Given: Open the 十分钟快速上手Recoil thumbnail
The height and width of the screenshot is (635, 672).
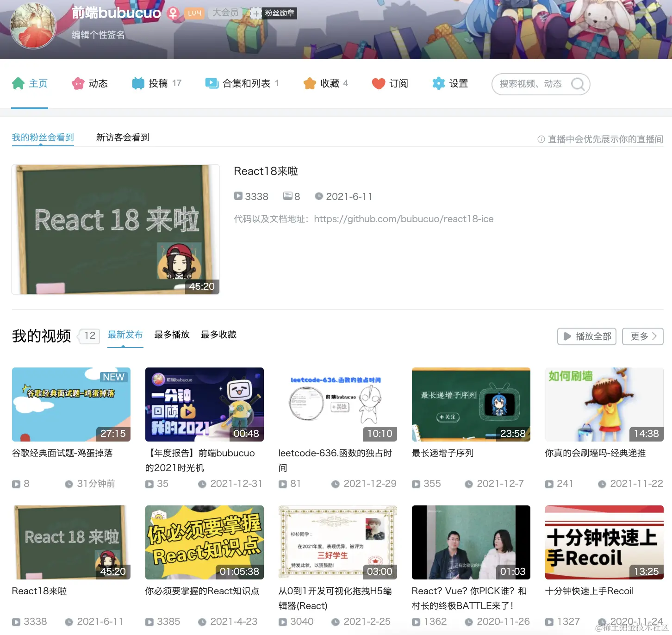Looking at the screenshot, I should (x=604, y=542).
